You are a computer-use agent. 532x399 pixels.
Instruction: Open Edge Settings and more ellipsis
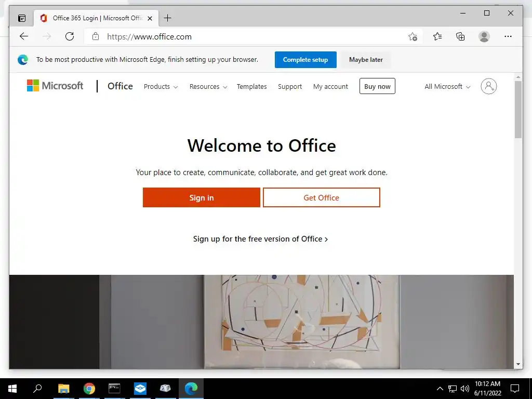pos(508,36)
